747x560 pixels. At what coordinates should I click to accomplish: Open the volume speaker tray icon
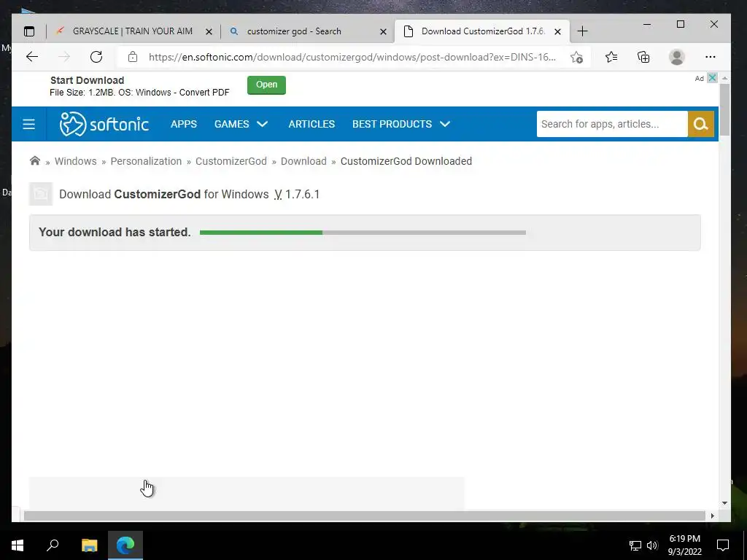[652, 545]
